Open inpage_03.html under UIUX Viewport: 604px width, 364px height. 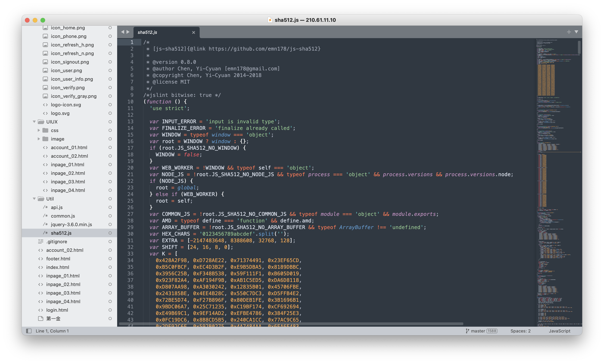pyautogui.click(x=68, y=182)
